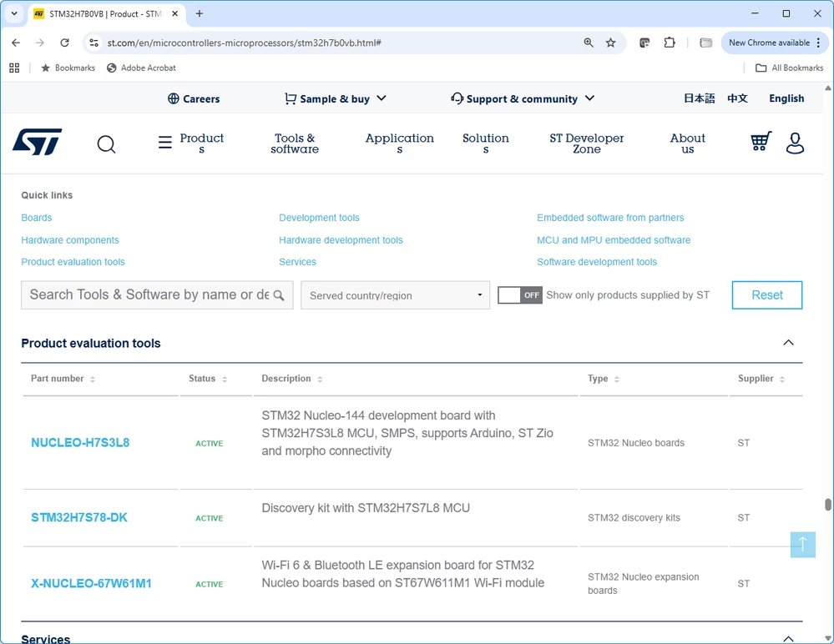Open Chrome zoom magnifier icon
Image resolution: width=834 pixels, height=644 pixels.
pos(589,43)
